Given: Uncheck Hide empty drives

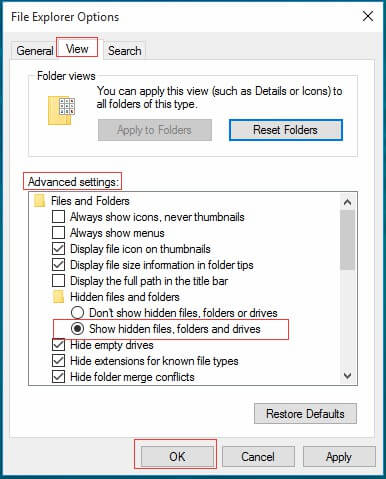Looking at the screenshot, I should pos(58,345).
